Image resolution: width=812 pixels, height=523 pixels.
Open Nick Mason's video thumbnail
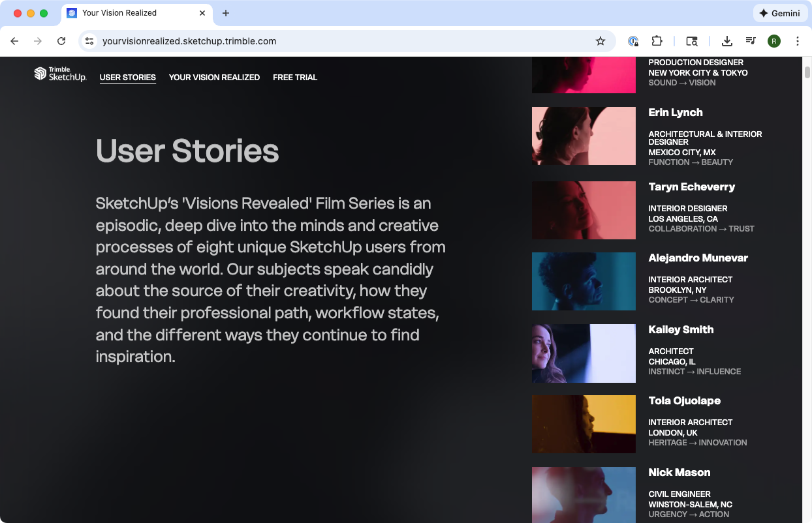(584, 494)
